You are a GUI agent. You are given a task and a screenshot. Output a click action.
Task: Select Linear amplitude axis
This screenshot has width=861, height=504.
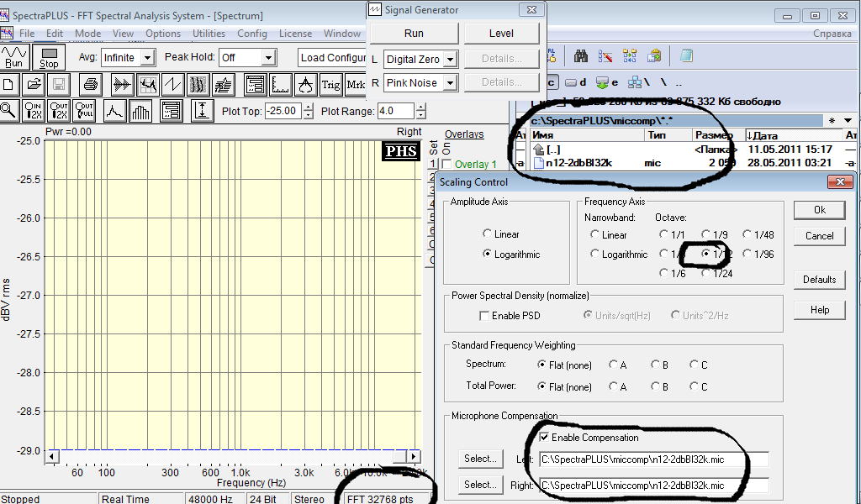[487, 234]
